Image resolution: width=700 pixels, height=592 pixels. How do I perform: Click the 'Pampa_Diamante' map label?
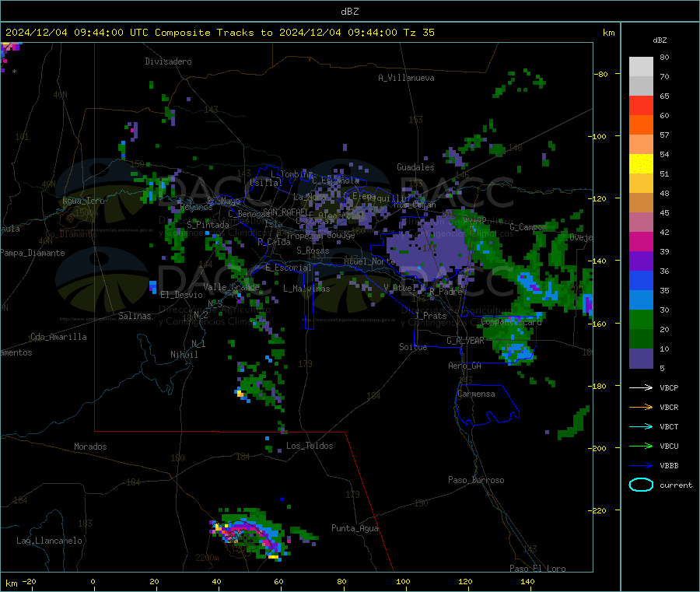33,253
